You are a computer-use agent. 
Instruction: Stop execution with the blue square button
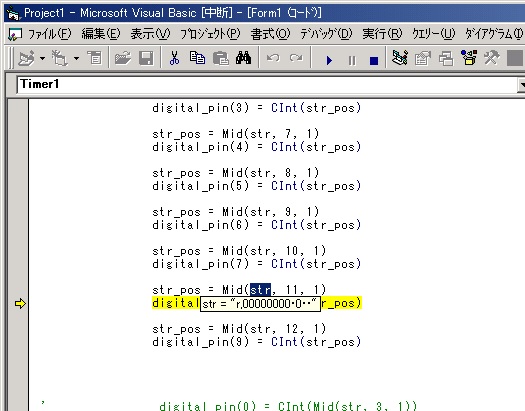[x=374, y=61]
